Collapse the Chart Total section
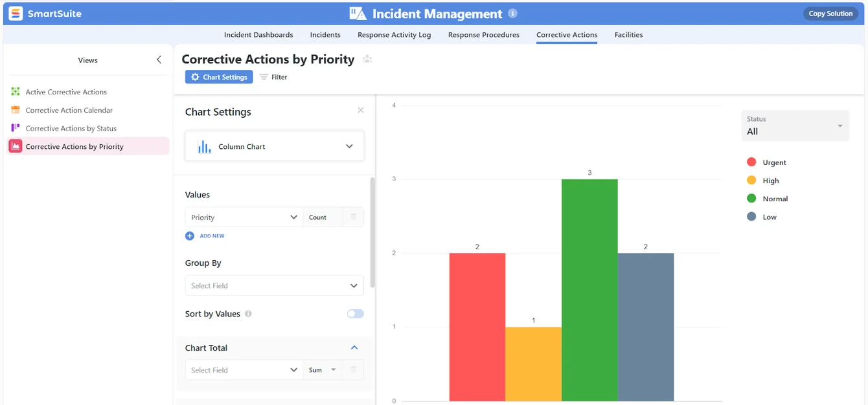The image size is (868, 405). click(354, 348)
